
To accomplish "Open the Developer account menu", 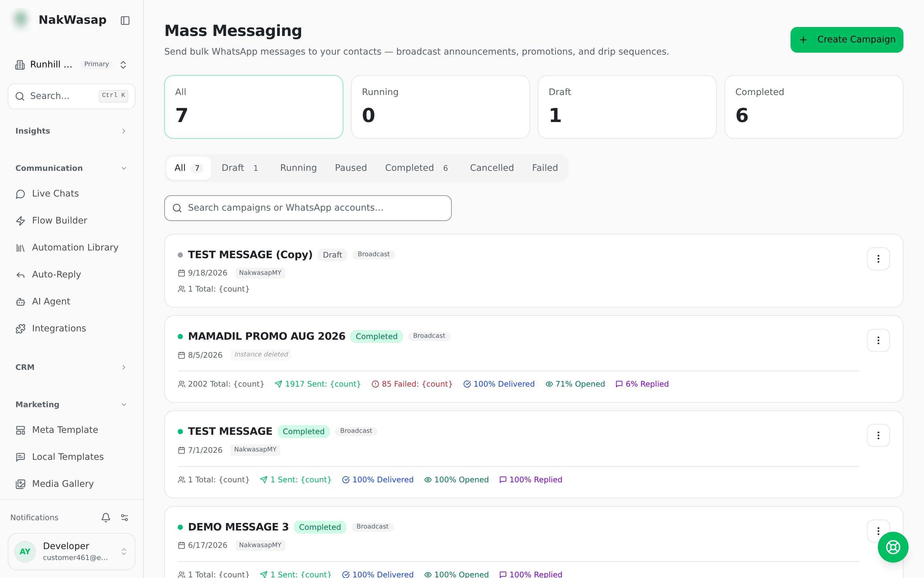I will point(72,552).
